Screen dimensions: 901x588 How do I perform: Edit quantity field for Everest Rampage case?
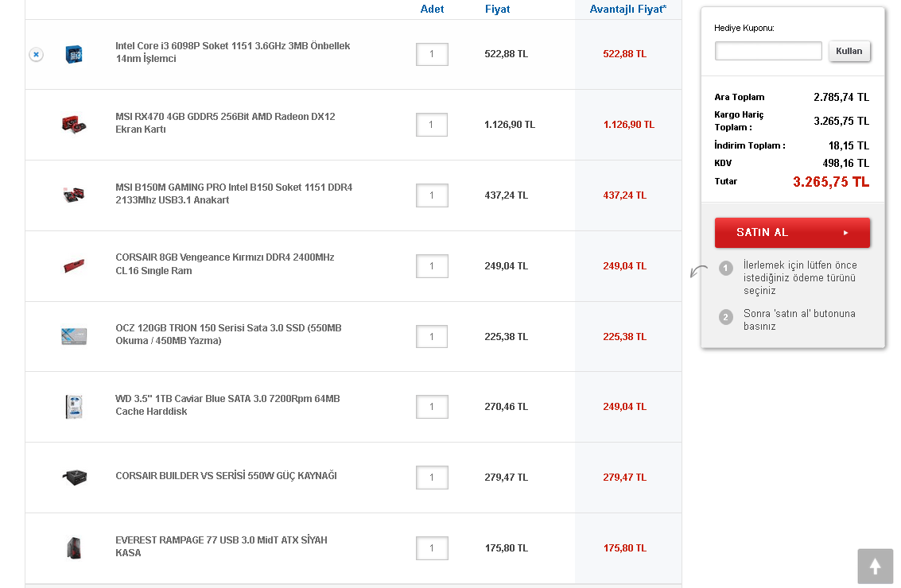coord(432,548)
